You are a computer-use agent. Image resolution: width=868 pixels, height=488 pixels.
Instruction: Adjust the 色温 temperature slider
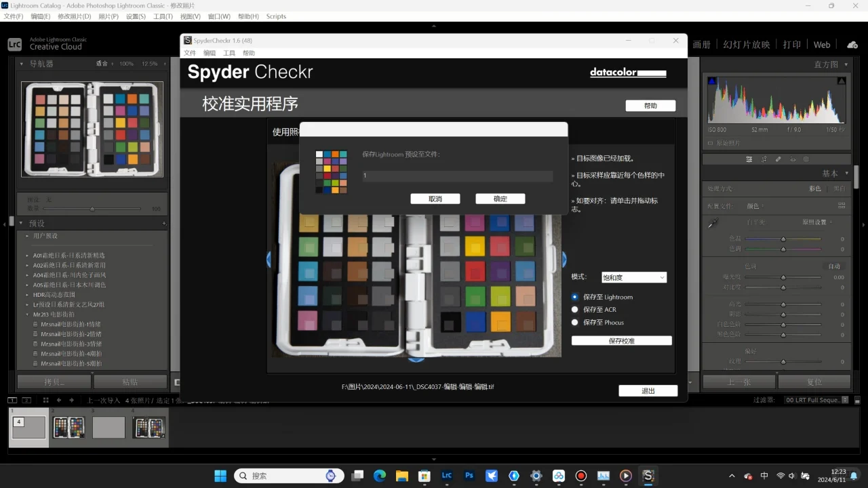[x=783, y=239]
